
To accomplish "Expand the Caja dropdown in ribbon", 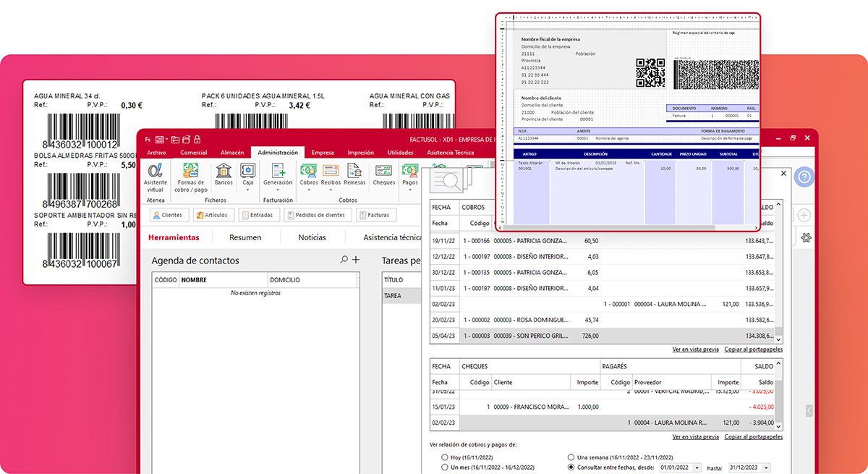I will pyautogui.click(x=248, y=190).
